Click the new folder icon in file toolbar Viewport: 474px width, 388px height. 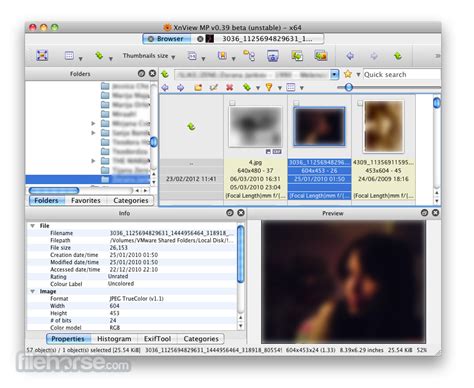coord(198,87)
